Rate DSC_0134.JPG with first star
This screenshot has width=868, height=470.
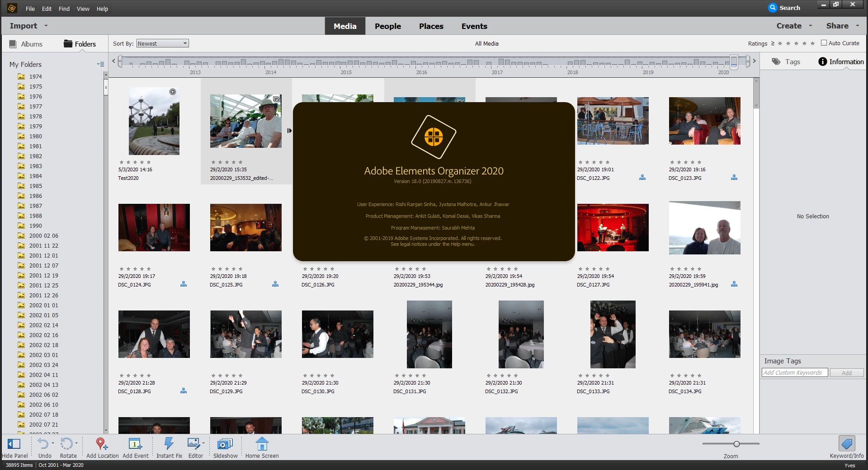coord(672,376)
